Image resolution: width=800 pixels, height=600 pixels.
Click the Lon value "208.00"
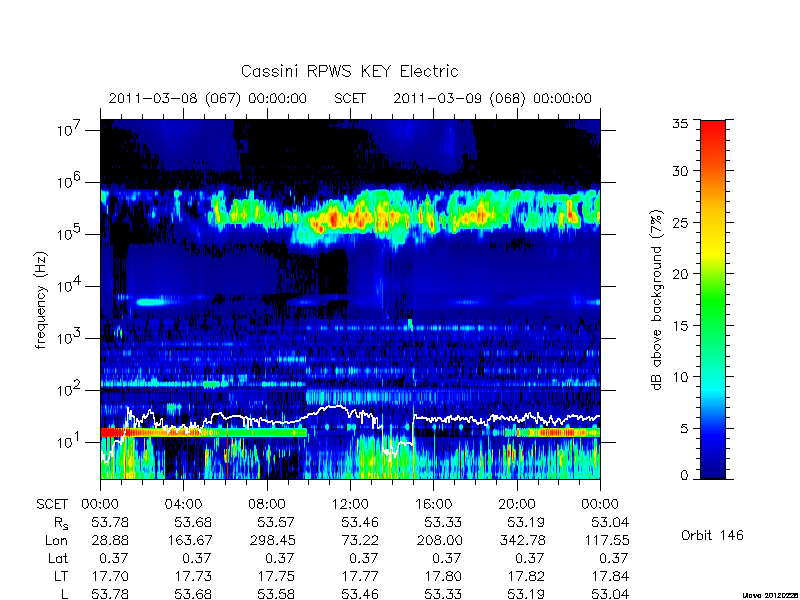click(x=439, y=540)
